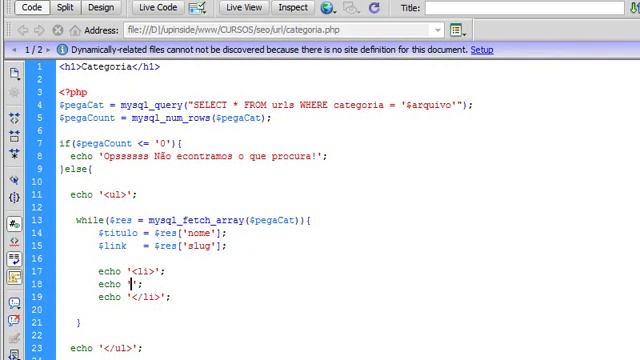Highlight Invalid Code icon
The width and height of the screenshot is (640, 360).
(x=14, y=242)
